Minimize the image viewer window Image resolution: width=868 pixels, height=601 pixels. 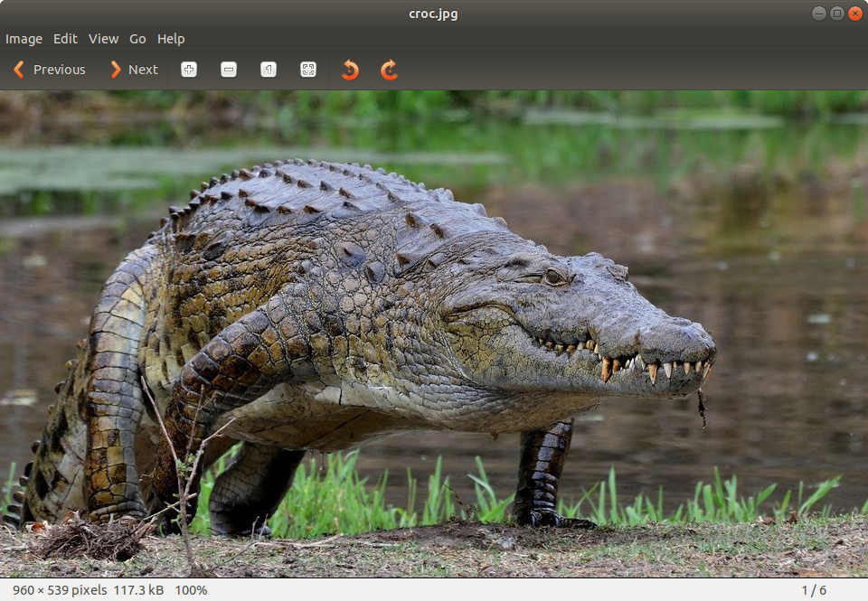[x=818, y=13]
